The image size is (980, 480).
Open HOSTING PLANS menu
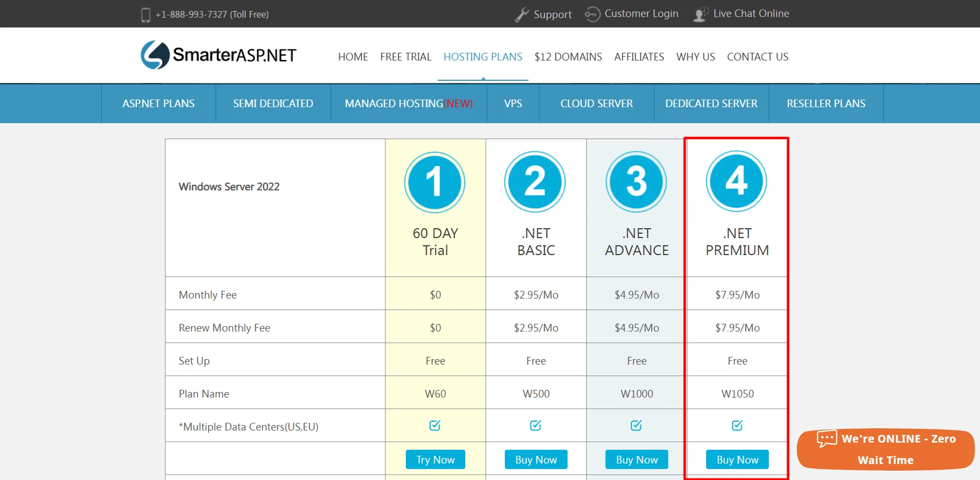(483, 57)
